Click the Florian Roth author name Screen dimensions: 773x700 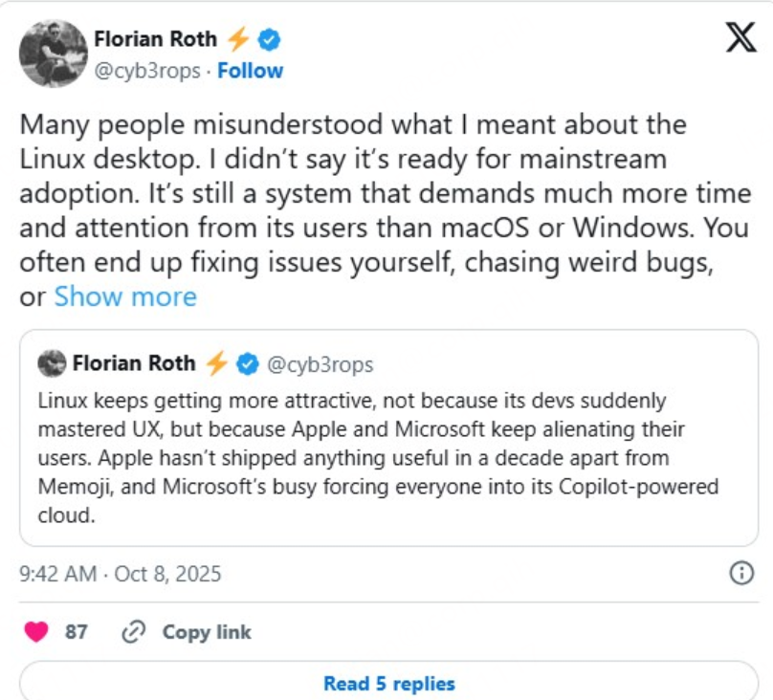point(157,39)
